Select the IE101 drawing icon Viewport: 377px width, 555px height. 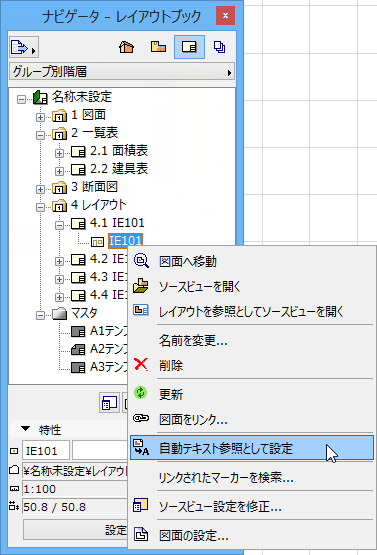click(97, 242)
